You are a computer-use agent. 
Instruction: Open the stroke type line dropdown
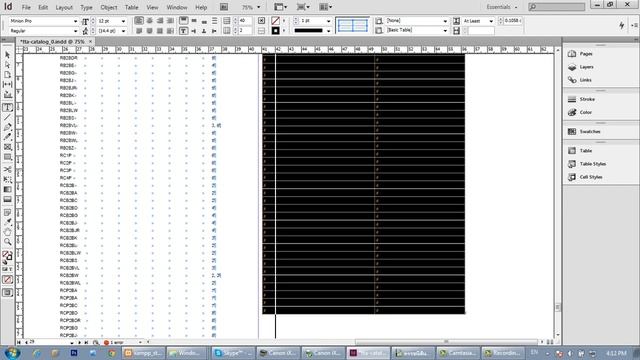pyautogui.click(x=329, y=31)
